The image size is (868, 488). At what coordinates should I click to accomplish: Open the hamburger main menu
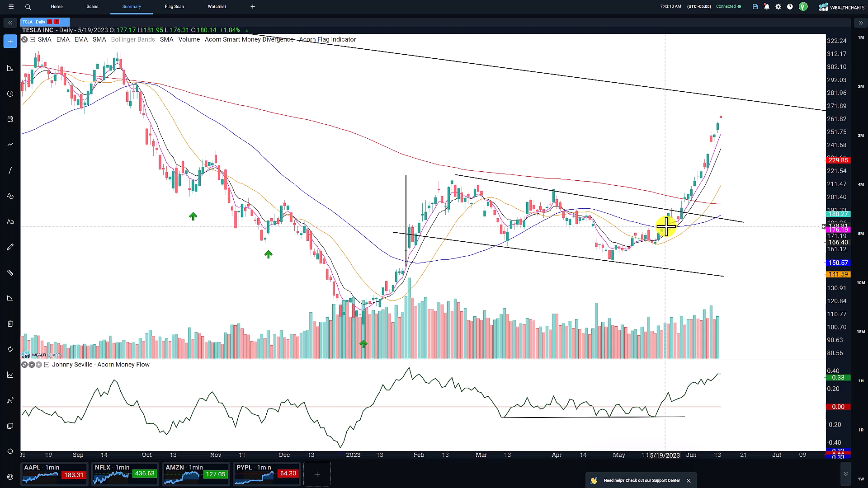(x=11, y=7)
